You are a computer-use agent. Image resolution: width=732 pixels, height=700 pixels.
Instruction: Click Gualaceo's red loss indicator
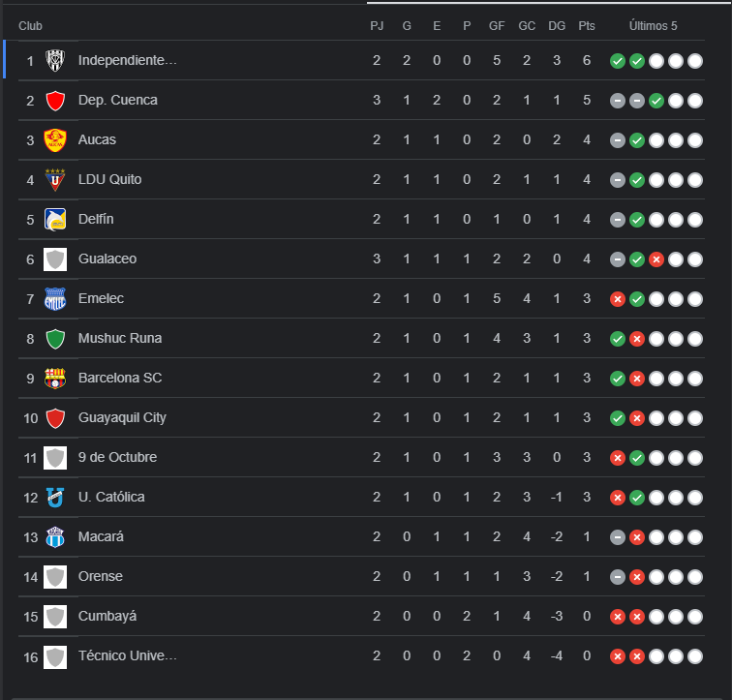(x=656, y=259)
